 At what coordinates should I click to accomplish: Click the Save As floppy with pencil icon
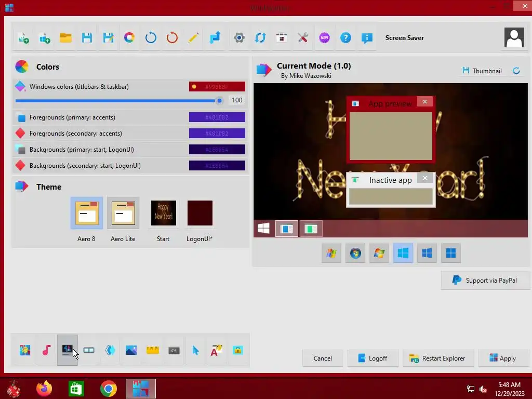click(x=108, y=37)
